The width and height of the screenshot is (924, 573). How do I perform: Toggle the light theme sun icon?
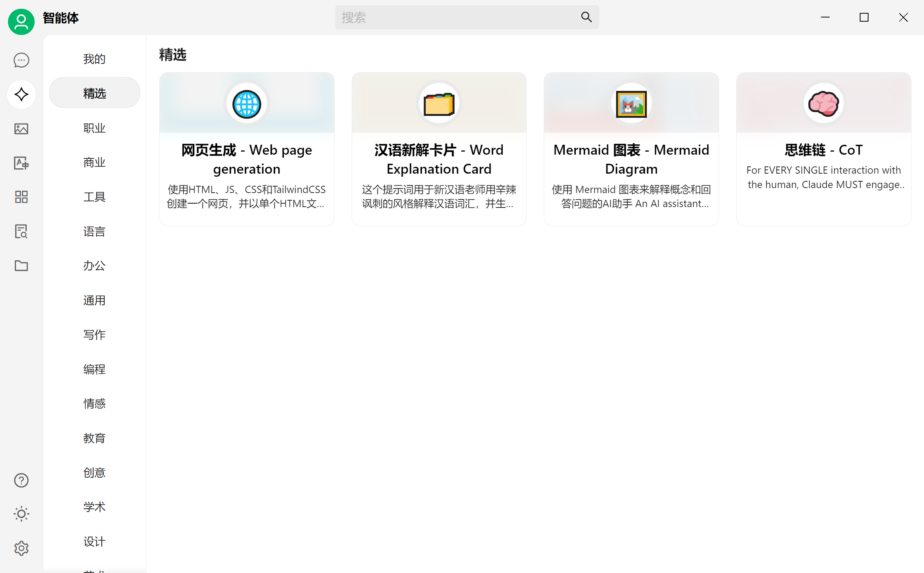pos(21,514)
